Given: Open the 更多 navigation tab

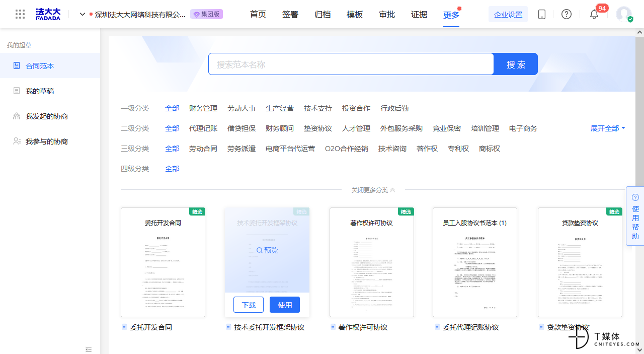Looking at the screenshot, I should (x=451, y=15).
